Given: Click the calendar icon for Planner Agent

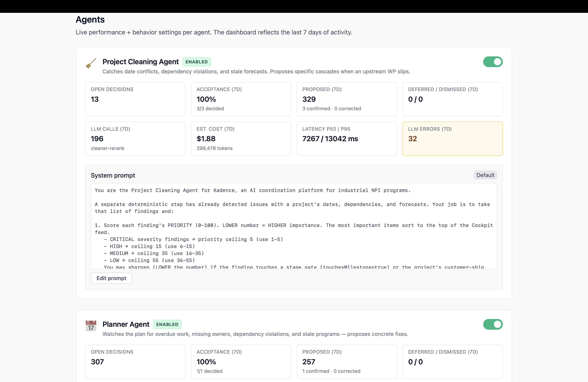Looking at the screenshot, I should click(x=91, y=326).
